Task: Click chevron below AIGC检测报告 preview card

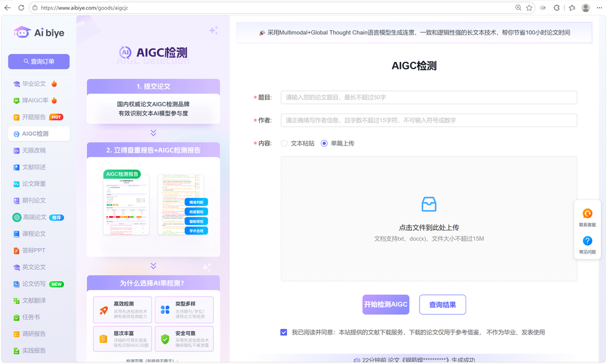Action: 154,266
